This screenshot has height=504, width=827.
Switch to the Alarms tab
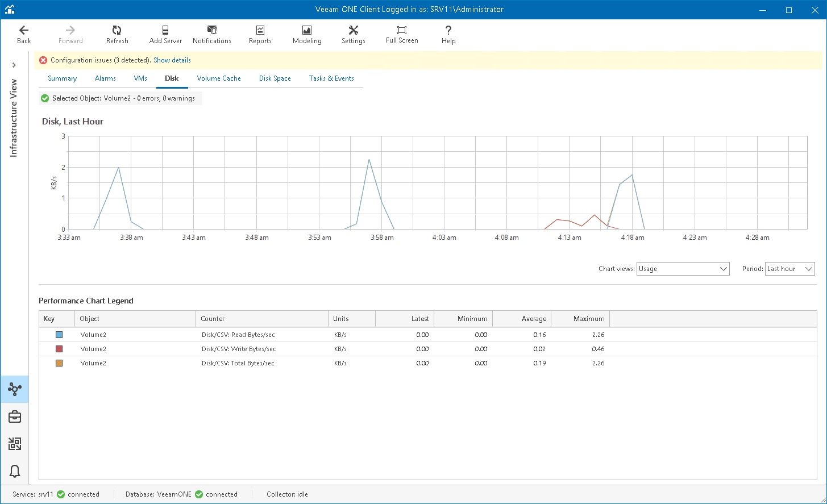(105, 78)
